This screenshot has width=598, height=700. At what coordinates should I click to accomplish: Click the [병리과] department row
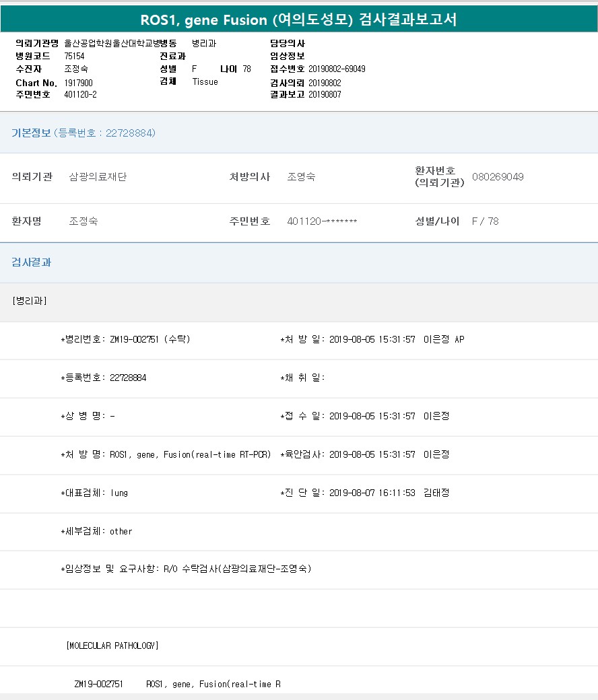coord(30,301)
